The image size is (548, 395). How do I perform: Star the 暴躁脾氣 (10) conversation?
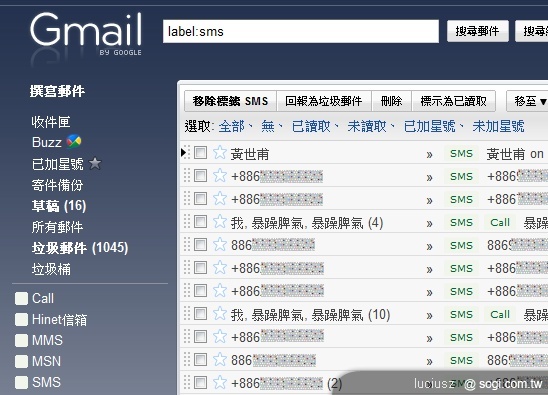220,314
